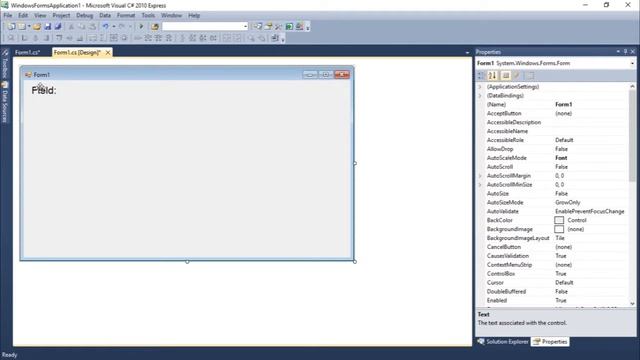Select the Field: label on Form1
Screen dimensions: 640x360
pyautogui.click(x=44, y=90)
